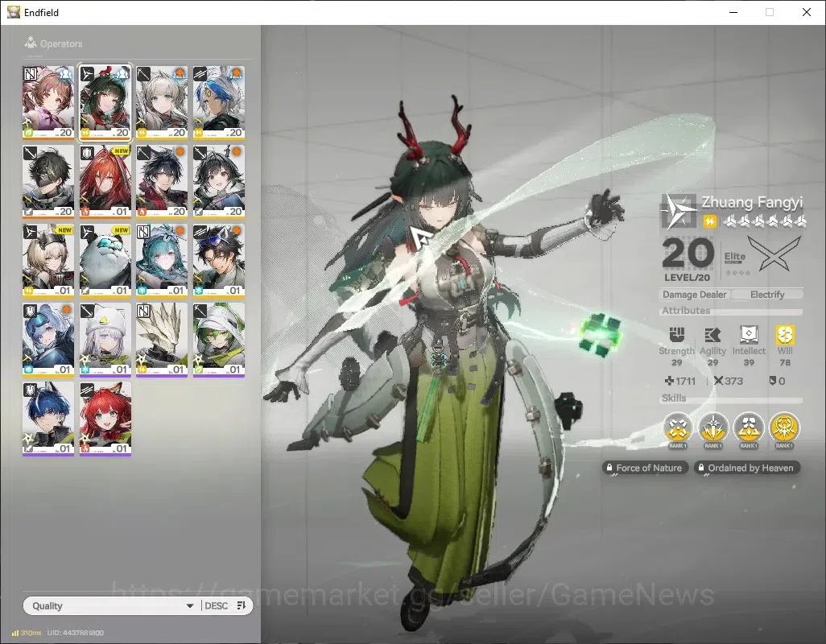Click the six-star rarity row
Image resolution: width=826 pixels, height=644 pixels.
[x=763, y=221]
